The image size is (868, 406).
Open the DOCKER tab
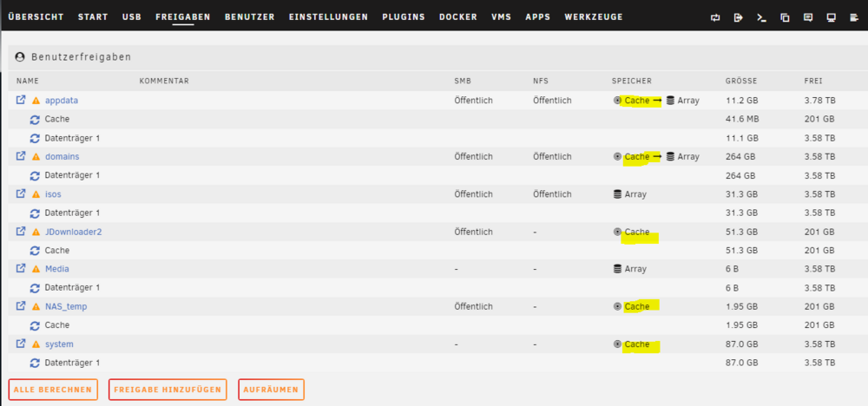[x=458, y=17]
